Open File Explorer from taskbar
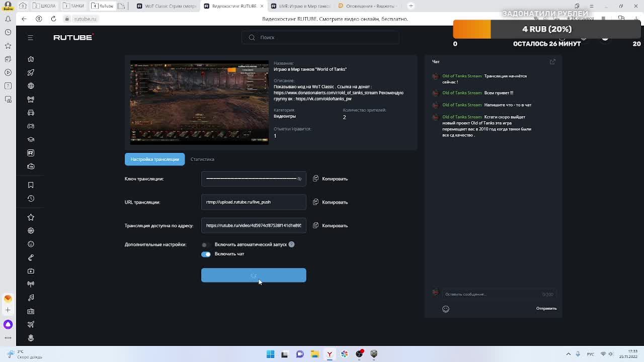The image size is (644, 362). [x=314, y=354]
